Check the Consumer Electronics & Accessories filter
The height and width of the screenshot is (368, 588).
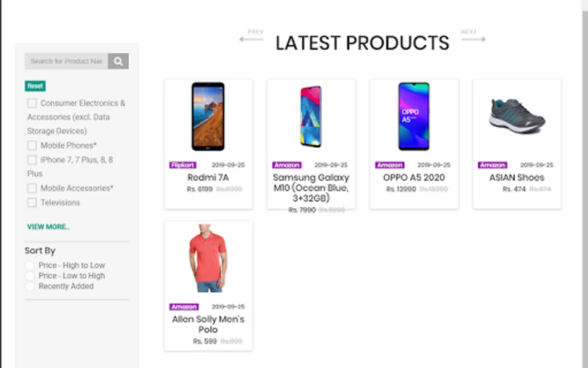coord(32,103)
